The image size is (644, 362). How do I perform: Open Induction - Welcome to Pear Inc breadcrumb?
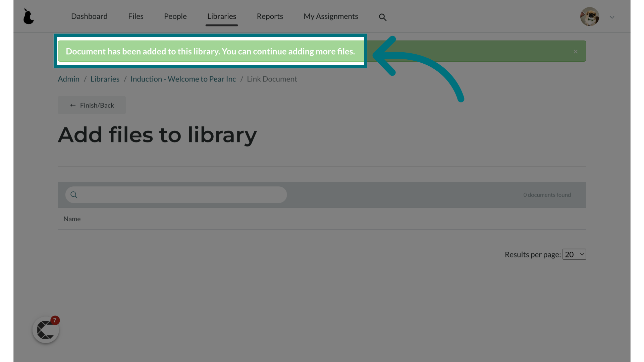[183, 79]
